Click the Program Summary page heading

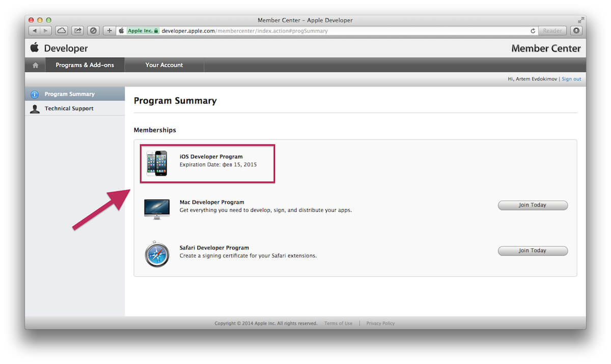click(x=175, y=101)
